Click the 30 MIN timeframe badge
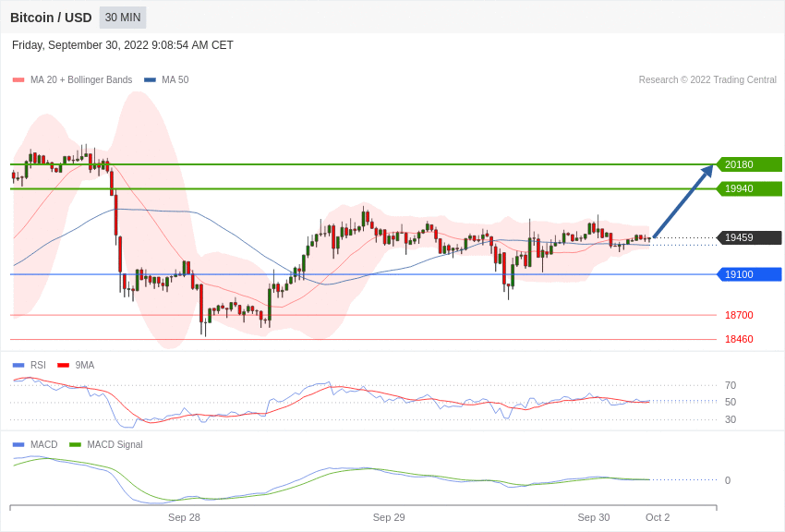 [123, 18]
